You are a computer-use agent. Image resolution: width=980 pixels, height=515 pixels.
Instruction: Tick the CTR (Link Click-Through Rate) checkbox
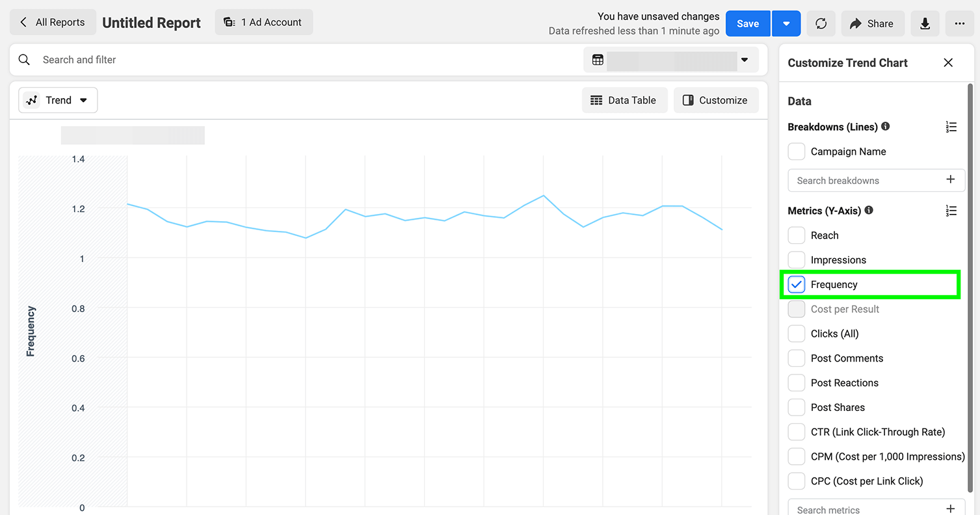coord(797,432)
